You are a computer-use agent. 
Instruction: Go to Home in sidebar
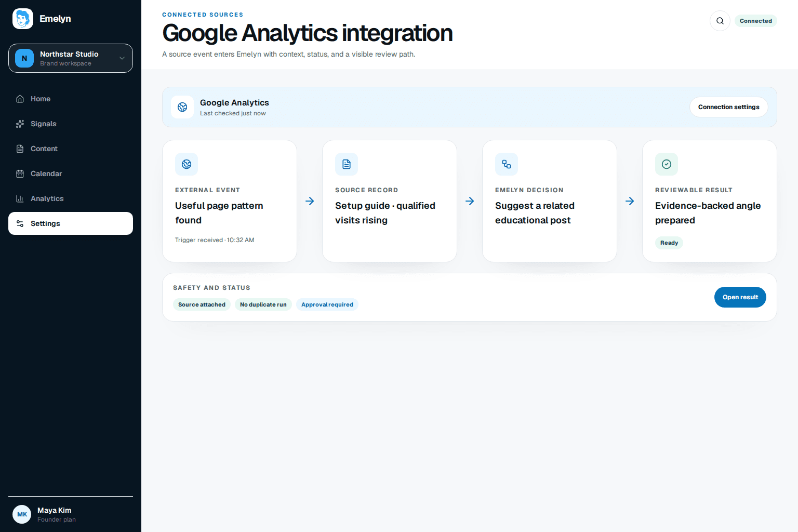[x=71, y=99]
